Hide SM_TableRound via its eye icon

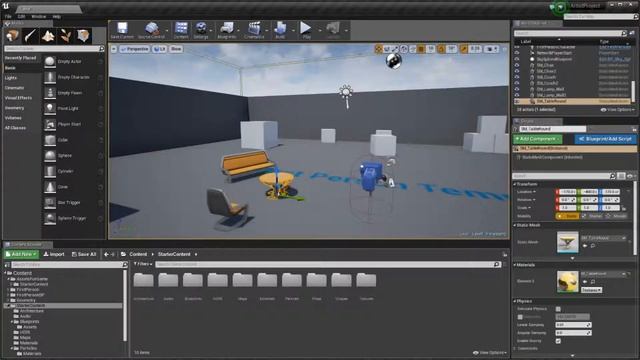coord(517,101)
